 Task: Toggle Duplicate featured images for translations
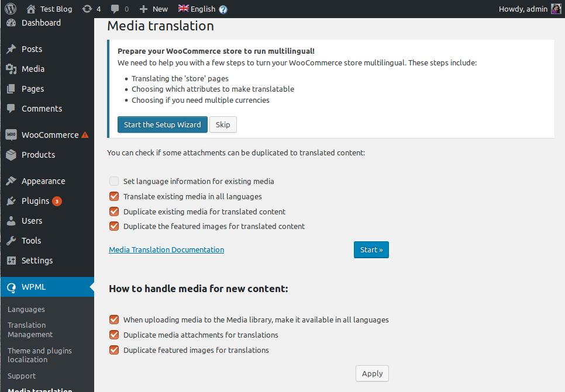tap(114, 350)
